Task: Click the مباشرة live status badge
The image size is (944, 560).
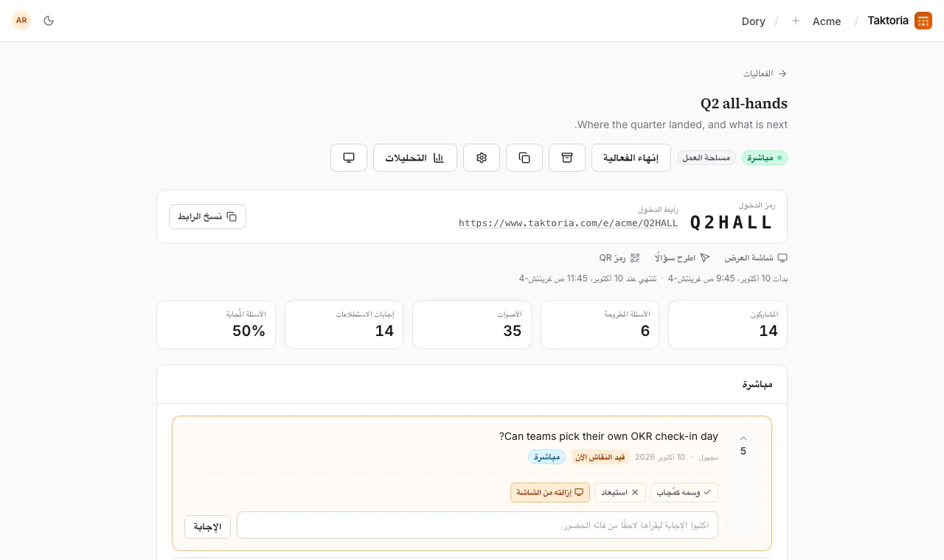Action: click(x=765, y=158)
